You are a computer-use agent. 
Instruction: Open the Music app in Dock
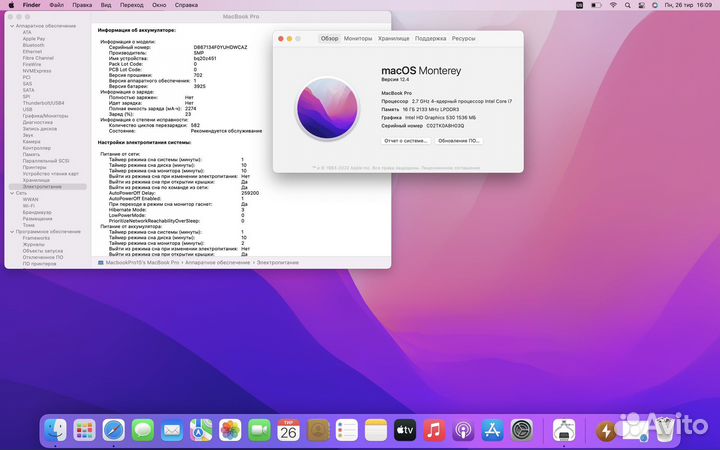(434, 431)
